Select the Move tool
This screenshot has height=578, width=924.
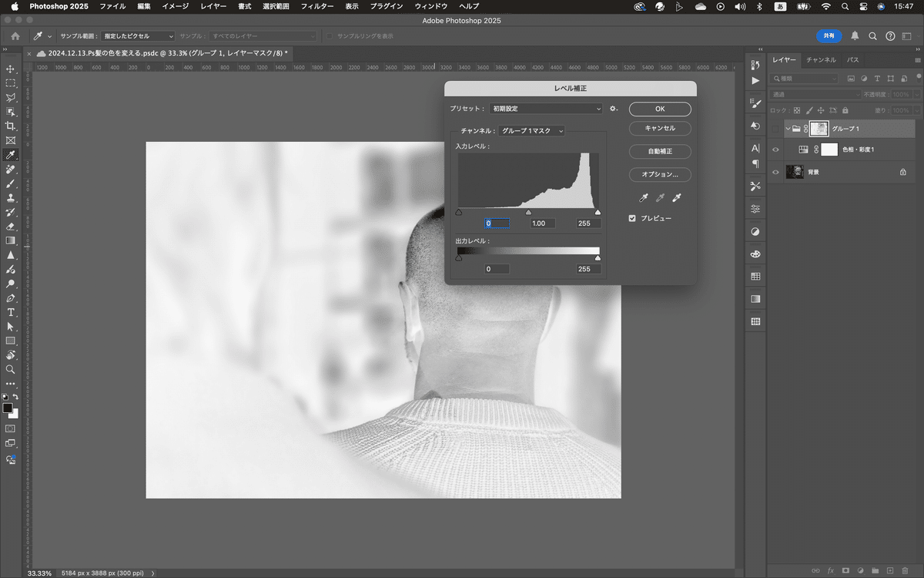pos(11,69)
